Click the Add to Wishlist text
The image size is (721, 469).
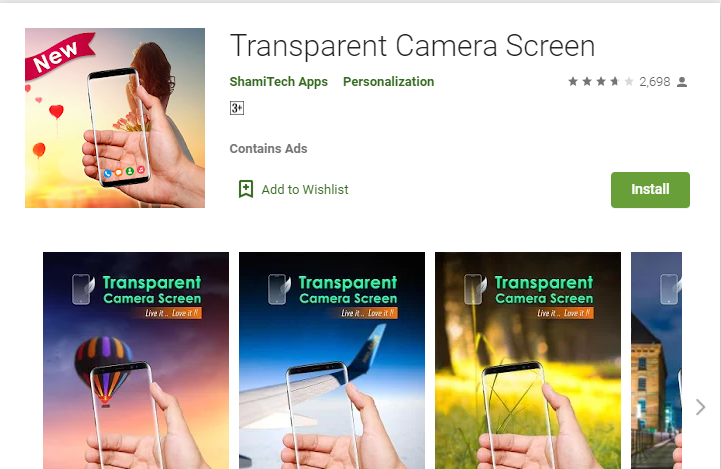[x=305, y=189]
